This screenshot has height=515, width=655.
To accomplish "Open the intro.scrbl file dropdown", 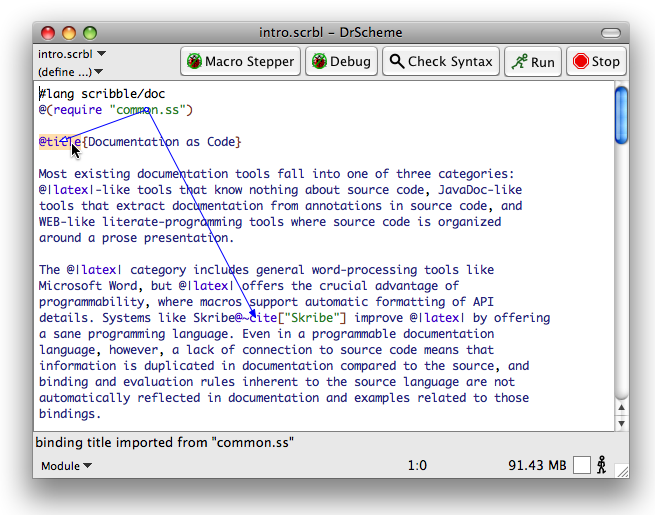I will tap(72, 54).
